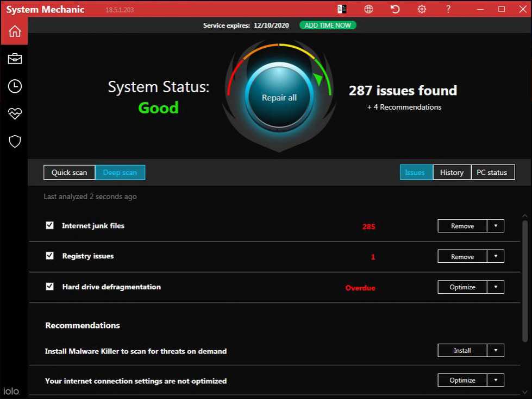532x399 pixels.
Task: Expand dropdown arrow next to Internet junk Remove
Action: pyautogui.click(x=496, y=226)
